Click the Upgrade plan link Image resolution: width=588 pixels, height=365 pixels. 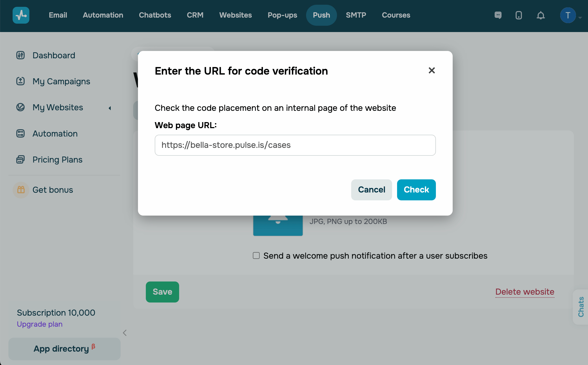click(40, 324)
